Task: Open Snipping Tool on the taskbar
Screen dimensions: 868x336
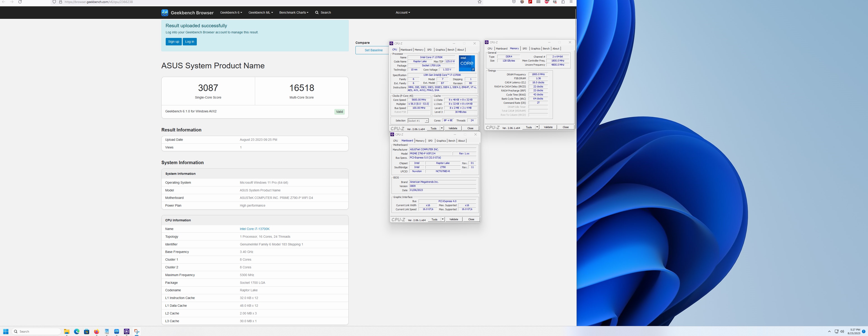Action: point(136,332)
